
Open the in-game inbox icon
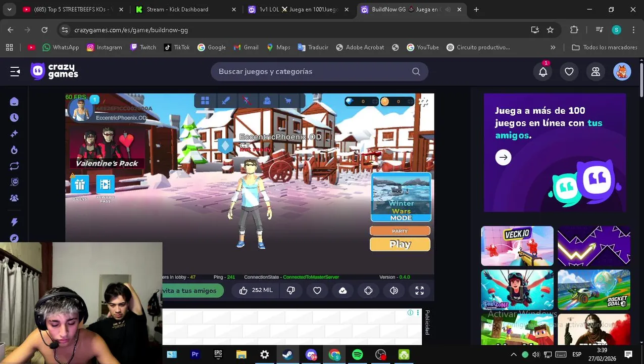[x=267, y=101]
